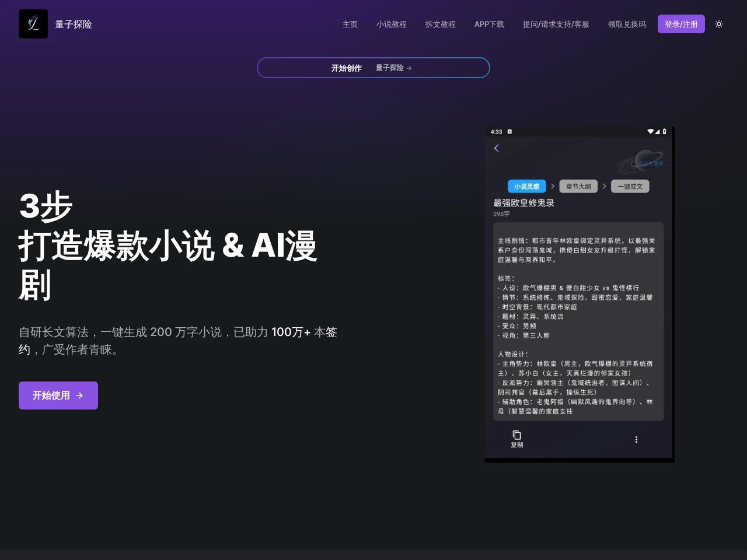Expand the chevron between 章节大纲 and 一键成文

[604, 186]
